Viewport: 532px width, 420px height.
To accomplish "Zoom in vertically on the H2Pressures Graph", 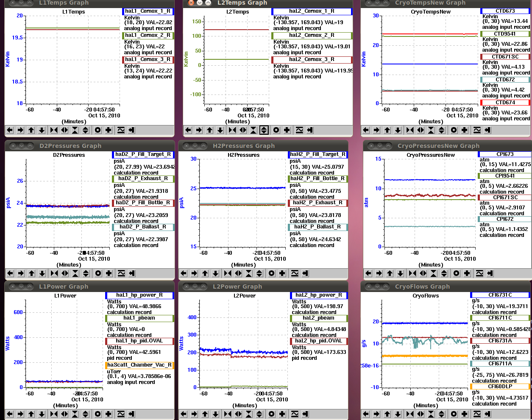I will (249, 273).
